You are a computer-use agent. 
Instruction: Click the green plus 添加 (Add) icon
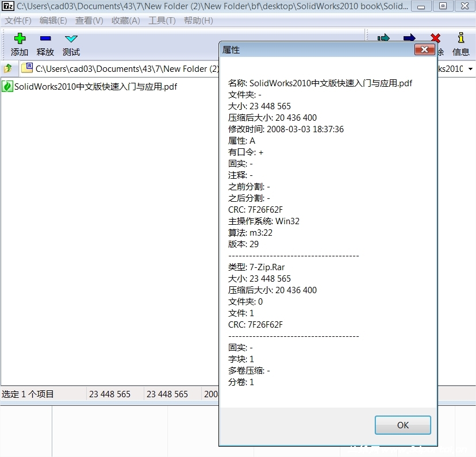(20, 39)
